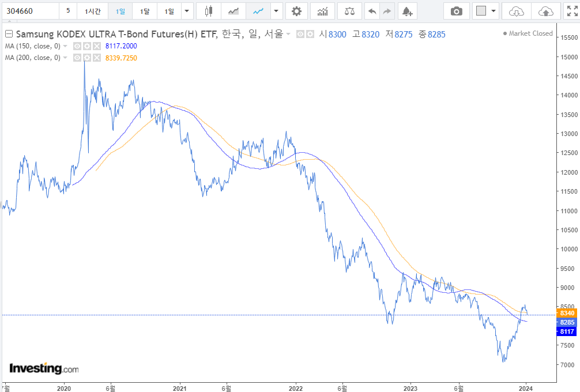Click the dark blue 8117 price label
The image size is (580, 392).
tap(567, 331)
